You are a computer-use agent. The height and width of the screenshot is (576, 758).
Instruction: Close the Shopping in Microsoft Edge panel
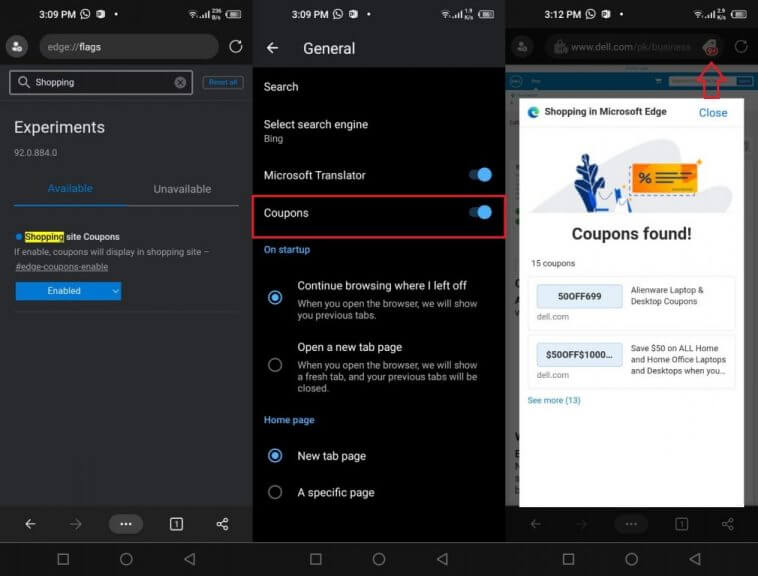[x=713, y=113]
